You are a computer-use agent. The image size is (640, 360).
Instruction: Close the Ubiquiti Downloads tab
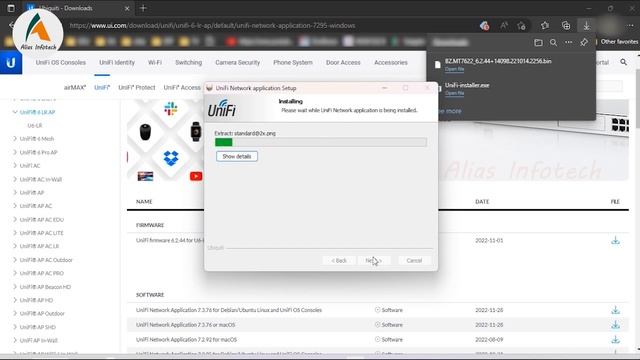[127, 8]
